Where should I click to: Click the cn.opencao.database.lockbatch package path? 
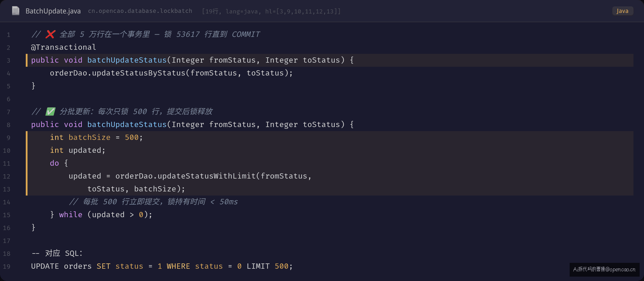[x=140, y=11]
